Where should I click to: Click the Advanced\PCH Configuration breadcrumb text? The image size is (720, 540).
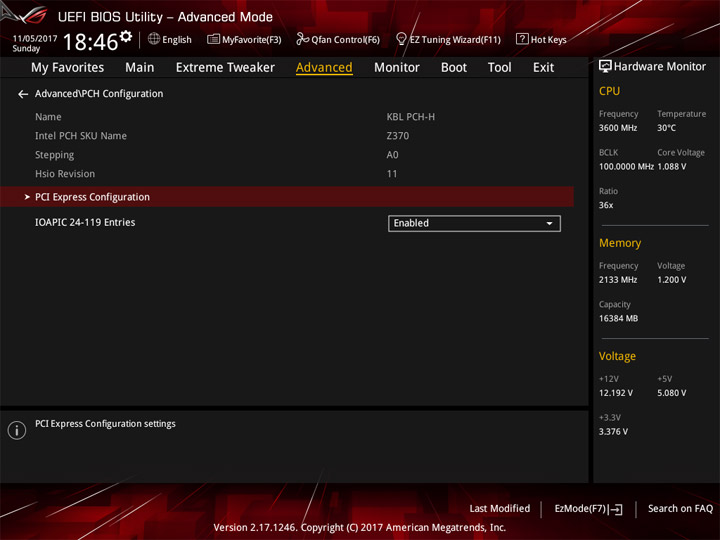(x=99, y=94)
